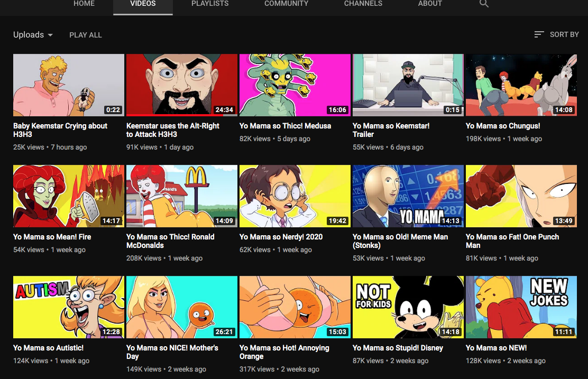
Task: Click the 24:34 duration badge
Action: [x=224, y=110]
